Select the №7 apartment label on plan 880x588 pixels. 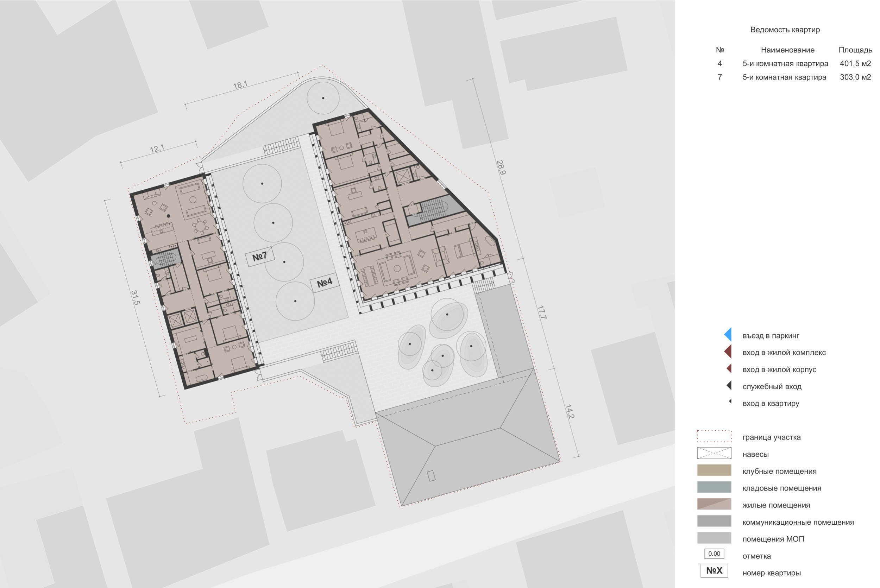tap(259, 257)
